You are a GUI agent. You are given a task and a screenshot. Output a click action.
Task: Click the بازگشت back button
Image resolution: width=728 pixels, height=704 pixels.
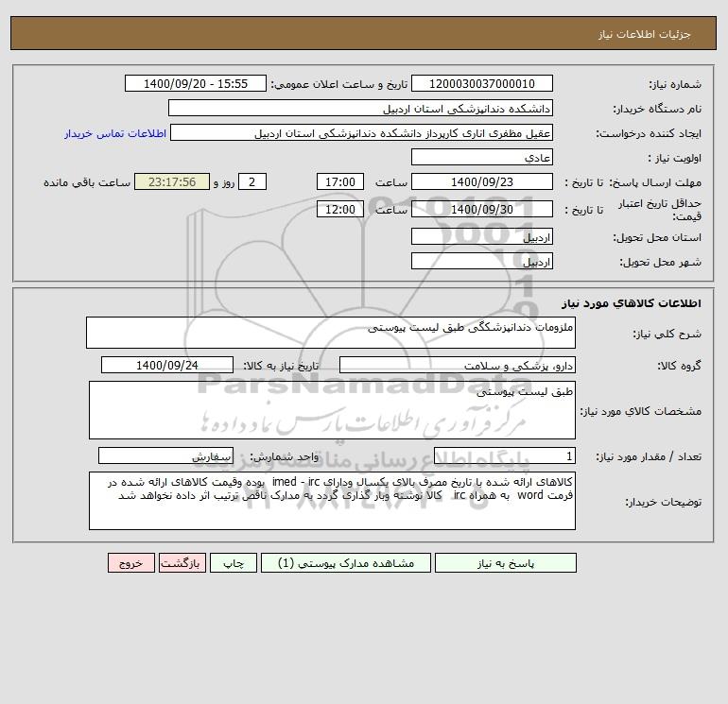182,563
